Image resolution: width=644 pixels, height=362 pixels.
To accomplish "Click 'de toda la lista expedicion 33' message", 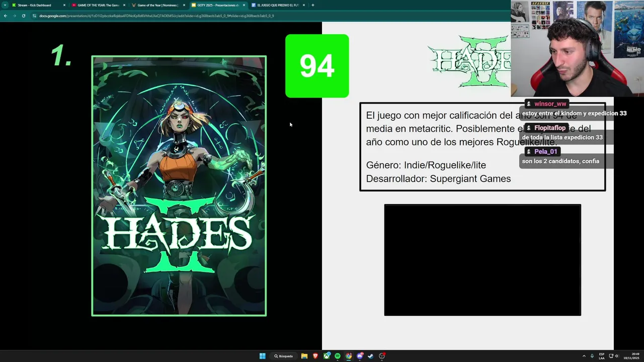I will (x=562, y=137).
